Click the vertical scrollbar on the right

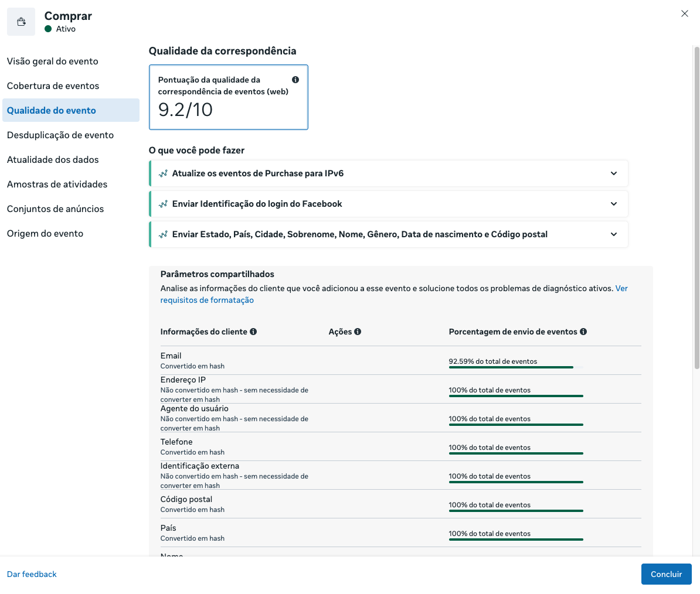(x=696, y=208)
